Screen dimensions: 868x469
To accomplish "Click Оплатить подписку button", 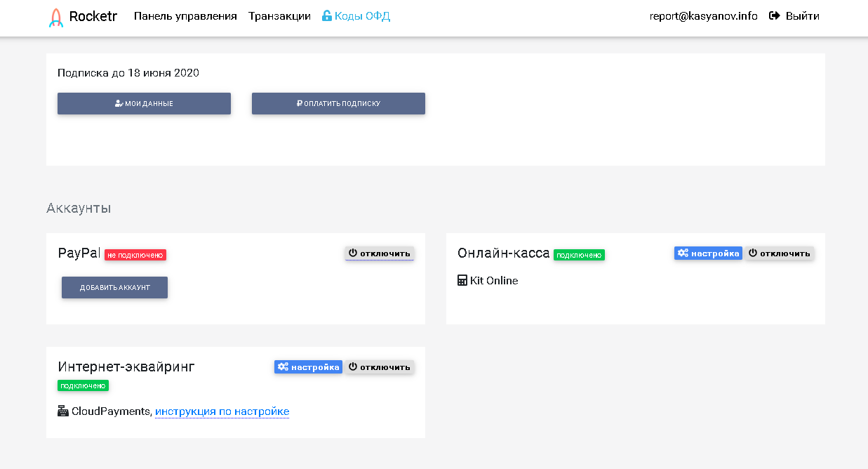I will click(338, 103).
